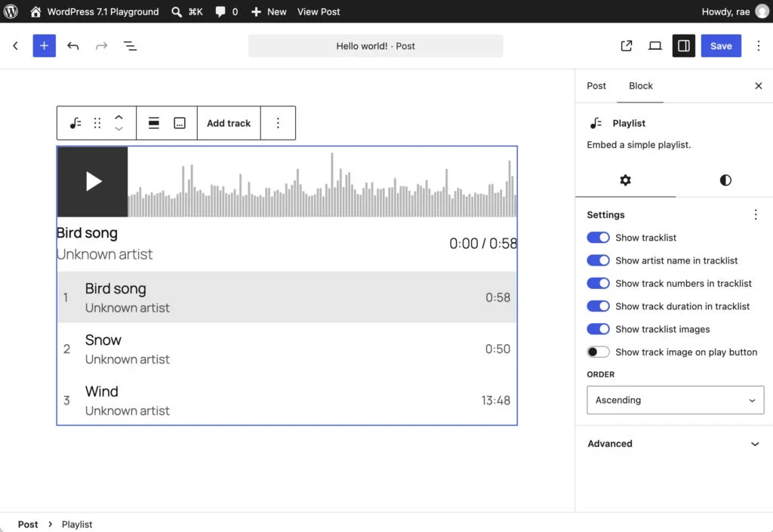Play the Bird song track

(x=93, y=182)
